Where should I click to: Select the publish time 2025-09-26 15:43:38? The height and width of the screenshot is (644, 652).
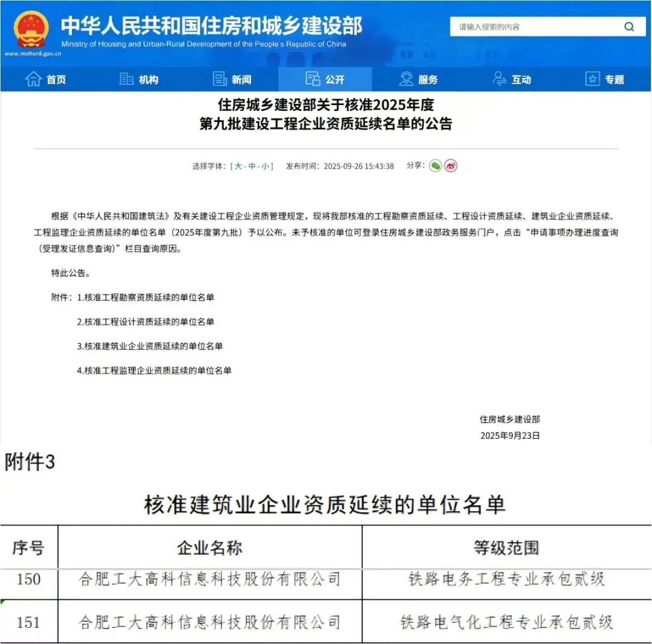[359, 167]
